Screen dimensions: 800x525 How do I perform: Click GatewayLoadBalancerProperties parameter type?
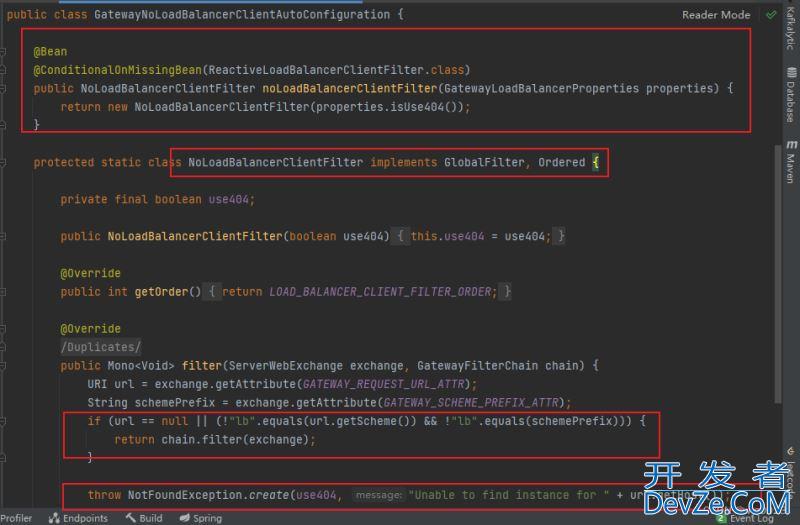click(x=541, y=88)
